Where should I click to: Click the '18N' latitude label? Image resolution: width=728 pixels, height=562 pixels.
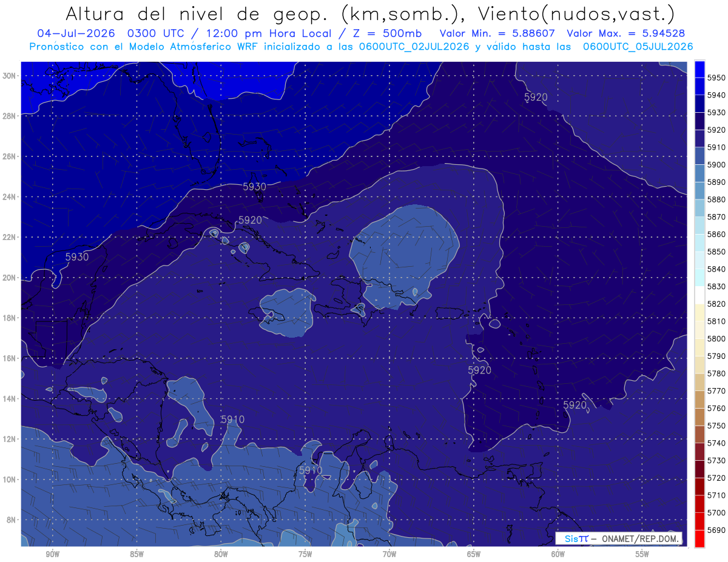tap(9, 318)
